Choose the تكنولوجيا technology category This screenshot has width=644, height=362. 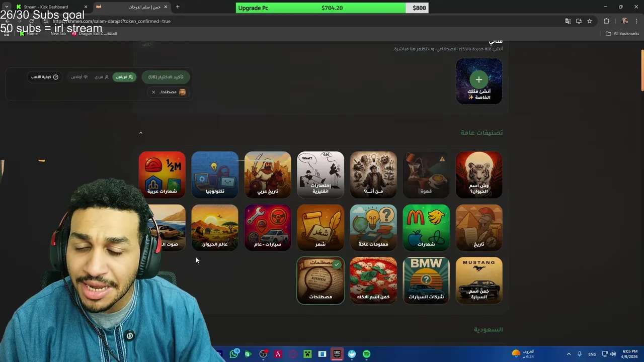point(215,175)
